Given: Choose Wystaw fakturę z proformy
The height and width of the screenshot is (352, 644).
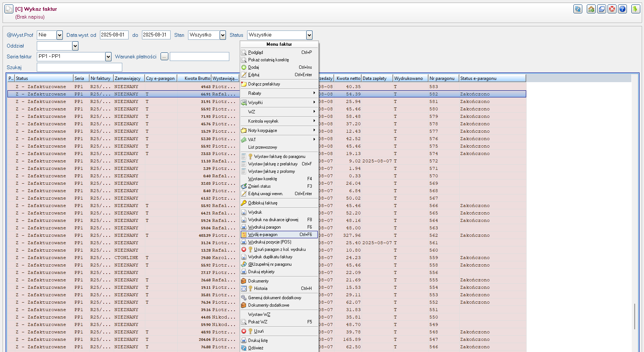Looking at the screenshot, I should (279, 171).
